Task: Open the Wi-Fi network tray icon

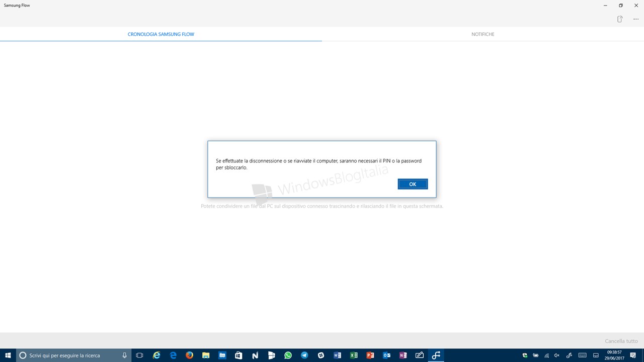Action: [546, 355]
